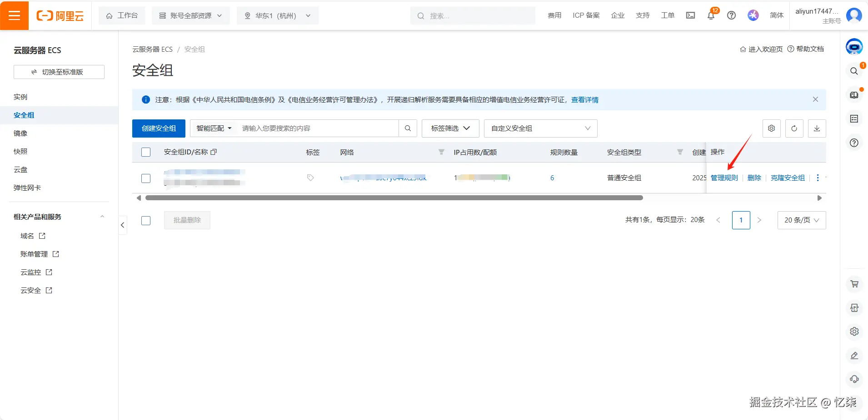Refresh the security group list
The height and width of the screenshot is (420, 868).
tap(794, 128)
